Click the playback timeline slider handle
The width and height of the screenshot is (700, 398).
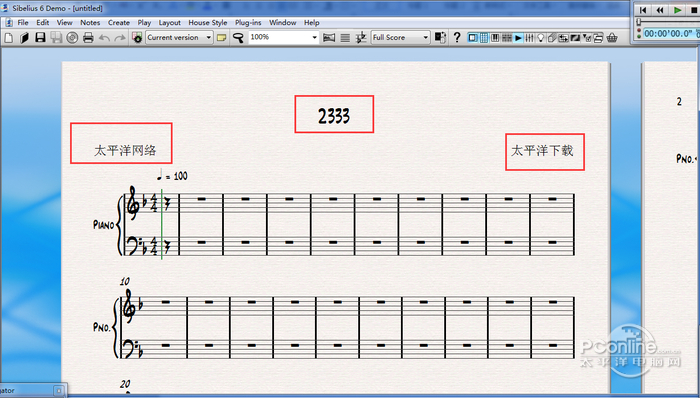tap(639, 22)
